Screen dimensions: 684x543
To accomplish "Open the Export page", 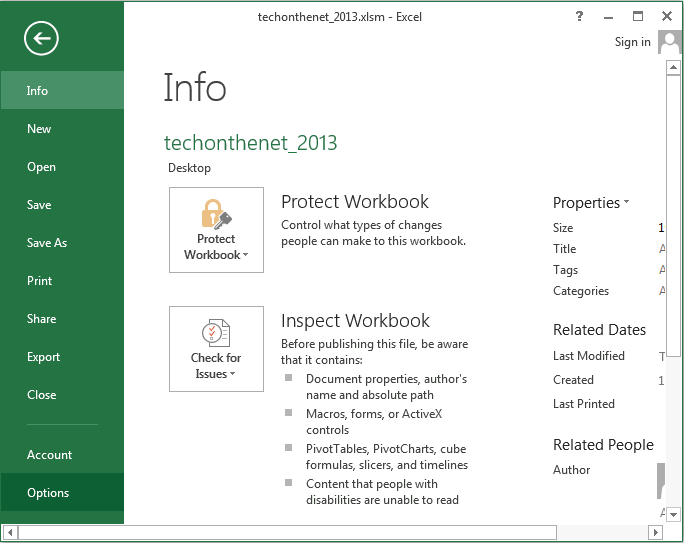I will pos(44,357).
